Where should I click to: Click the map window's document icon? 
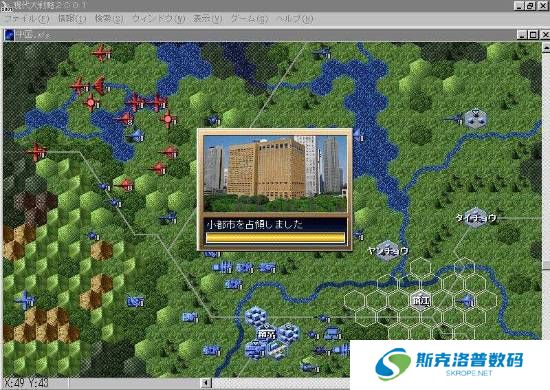[x=9, y=35]
